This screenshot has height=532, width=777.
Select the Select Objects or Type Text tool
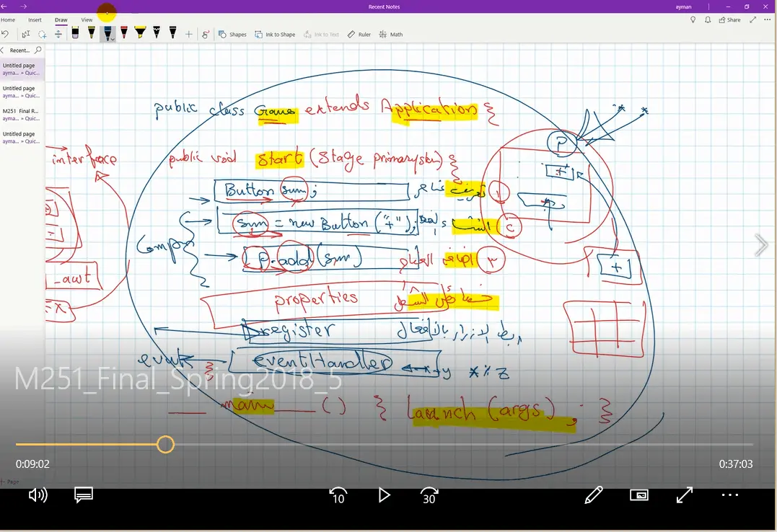(x=26, y=34)
